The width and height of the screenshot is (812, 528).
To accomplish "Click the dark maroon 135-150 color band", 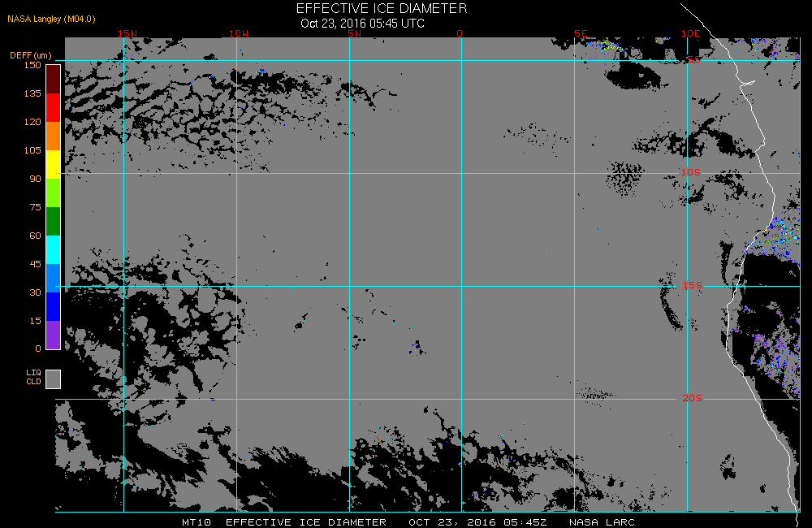I will coord(54,80).
